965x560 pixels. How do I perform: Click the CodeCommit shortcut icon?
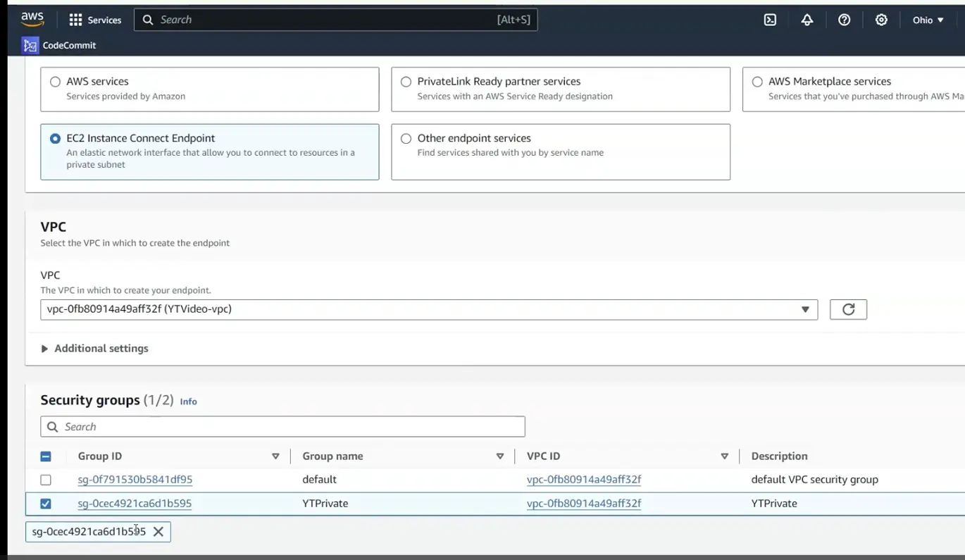(30, 44)
